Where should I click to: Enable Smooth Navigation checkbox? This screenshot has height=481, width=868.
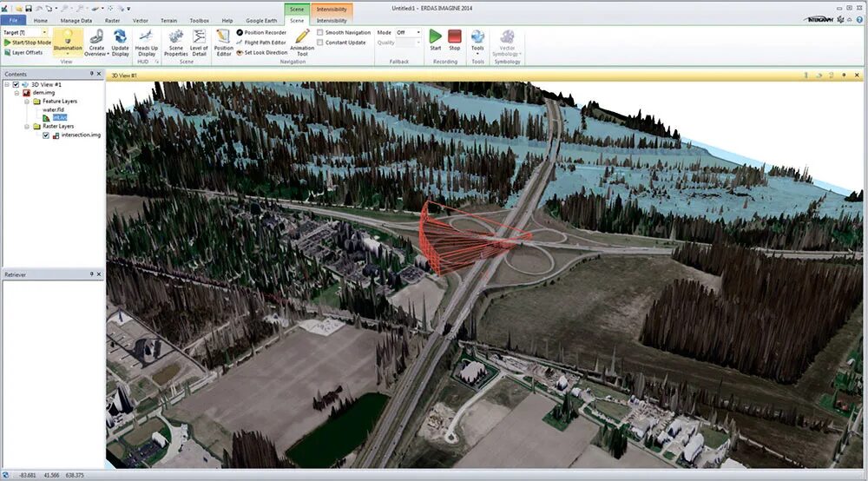(320, 33)
